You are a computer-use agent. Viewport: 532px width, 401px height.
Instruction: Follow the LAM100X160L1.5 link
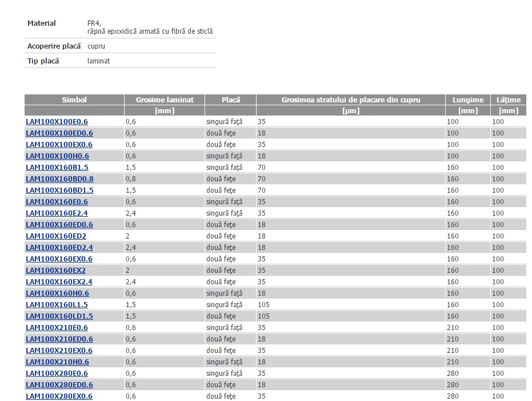click(57, 305)
